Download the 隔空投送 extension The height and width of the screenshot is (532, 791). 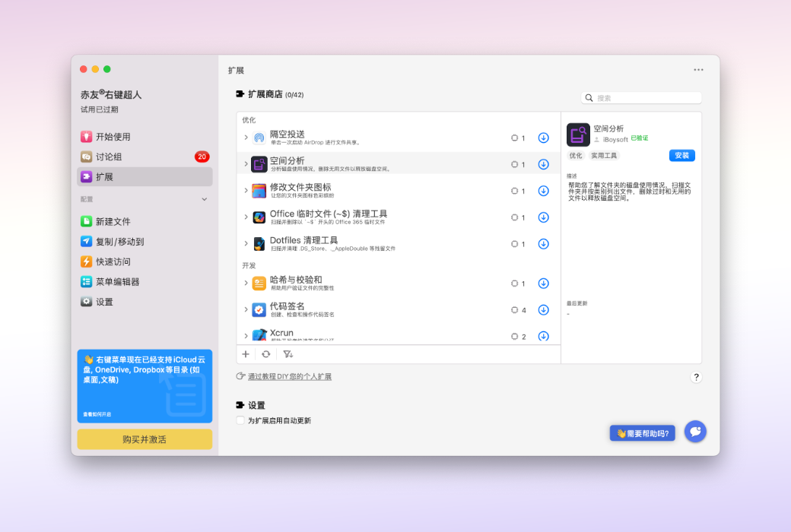tap(543, 138)
